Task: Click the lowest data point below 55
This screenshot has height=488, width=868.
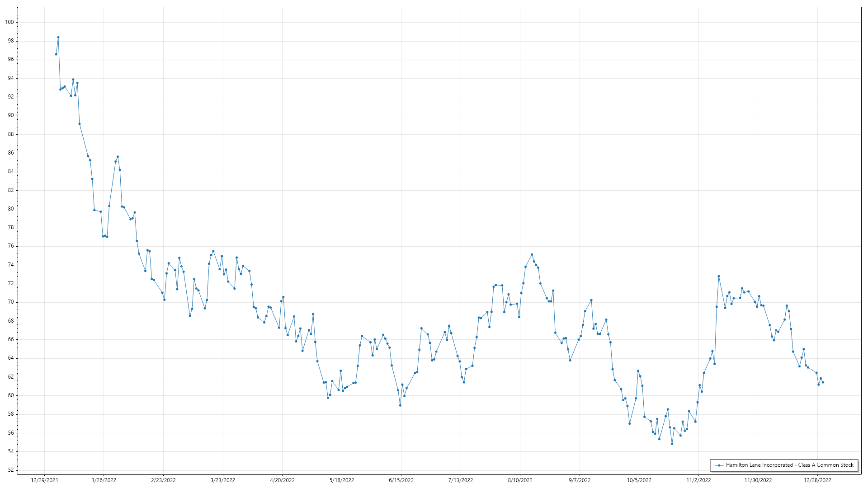Action: coord(672,444)
